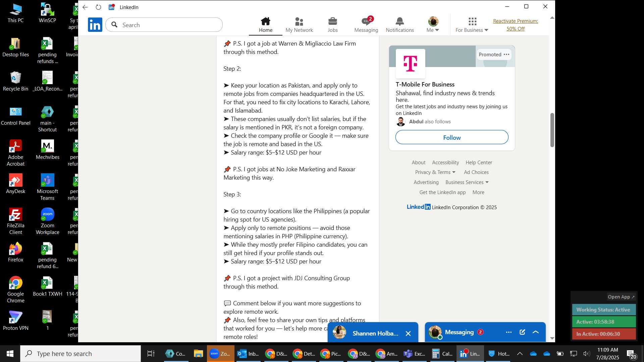This screenshot has width=644, height=362.
Task: Open the promoted ad options ellipsis
Action: (506, 54)
